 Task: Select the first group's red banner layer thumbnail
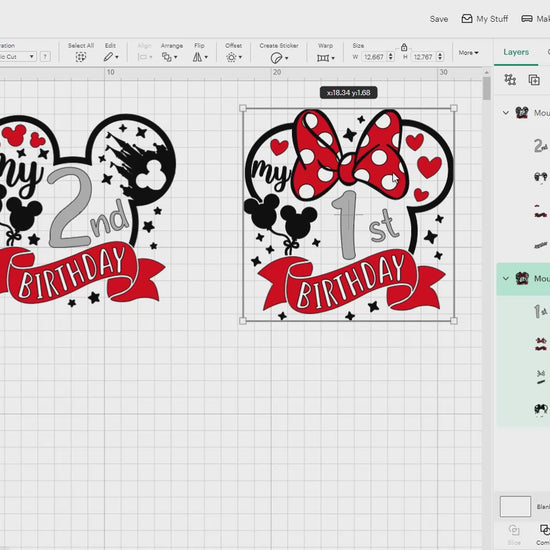point(541,212)
